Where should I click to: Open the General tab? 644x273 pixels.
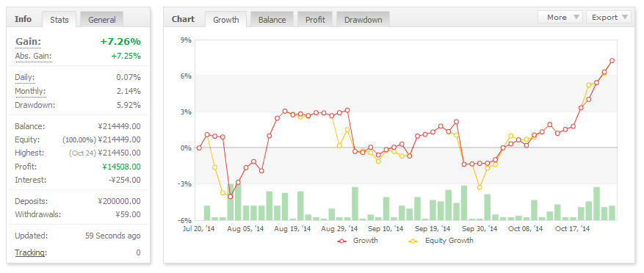pos(102,19)
